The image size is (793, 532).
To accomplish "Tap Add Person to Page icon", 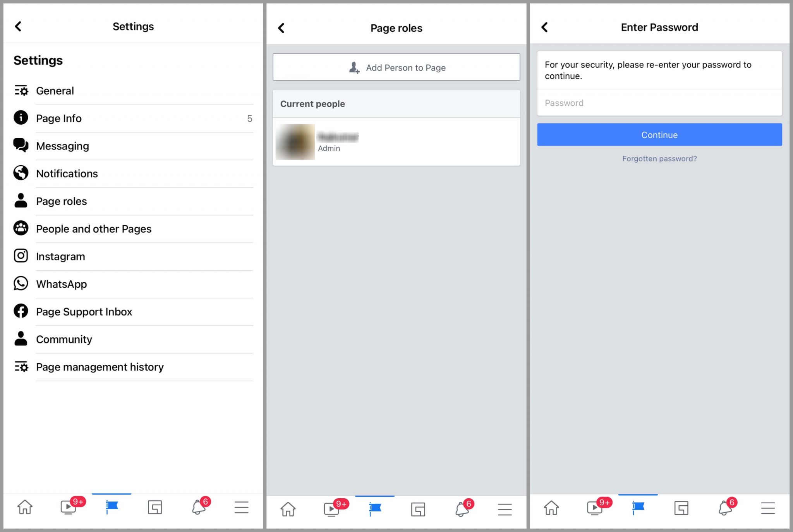I will [354, 67].
